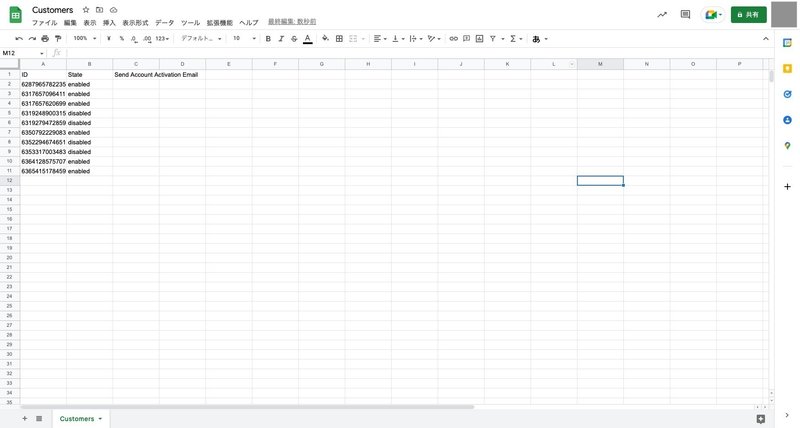This screenshot has height=428, width=800.
Task: Toggle italic formatting
Action: 281,39
